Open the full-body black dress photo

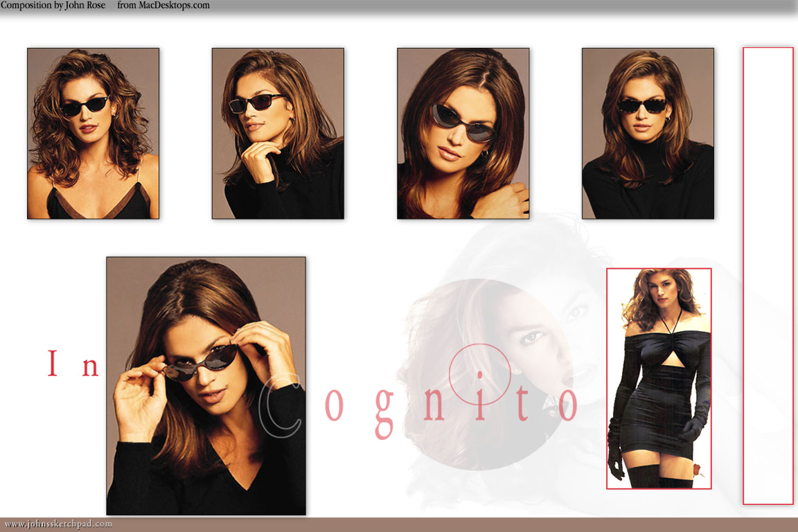659,379
